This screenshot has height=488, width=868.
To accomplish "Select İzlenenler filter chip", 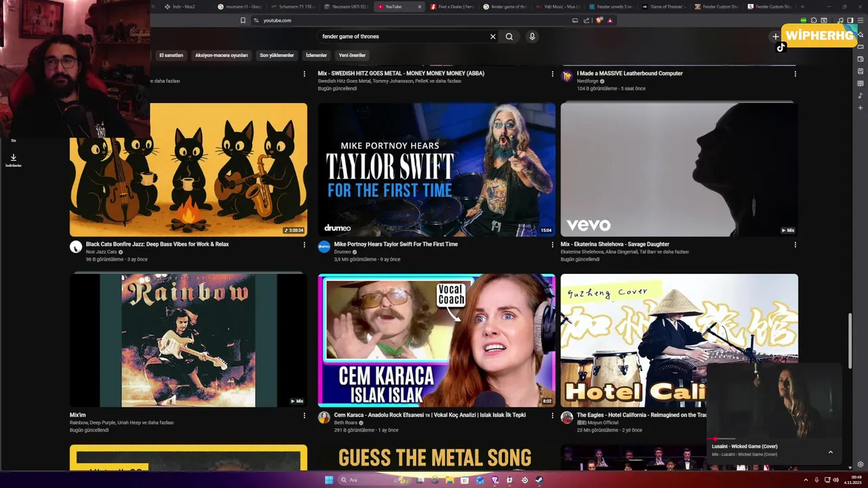I will [x=317, y=56].
